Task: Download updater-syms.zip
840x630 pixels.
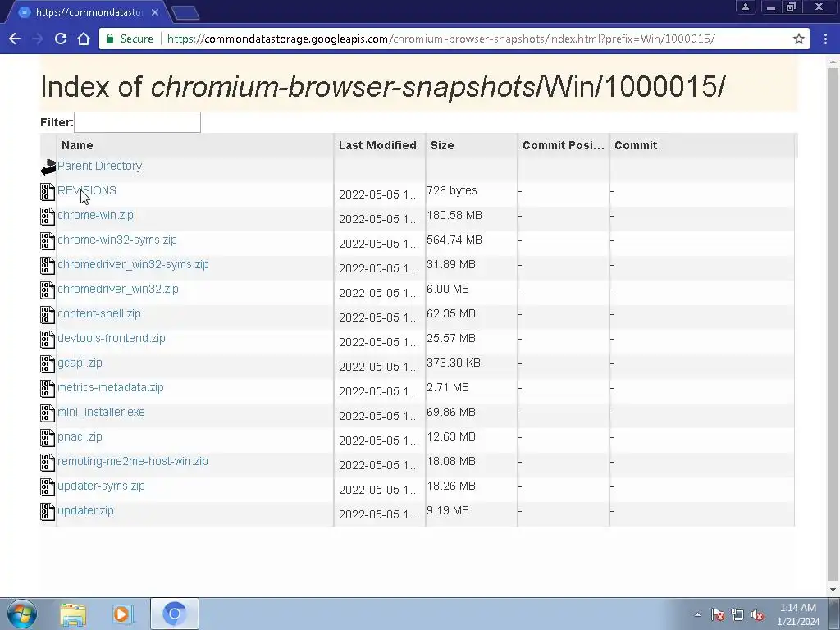Action: [101, 486]
